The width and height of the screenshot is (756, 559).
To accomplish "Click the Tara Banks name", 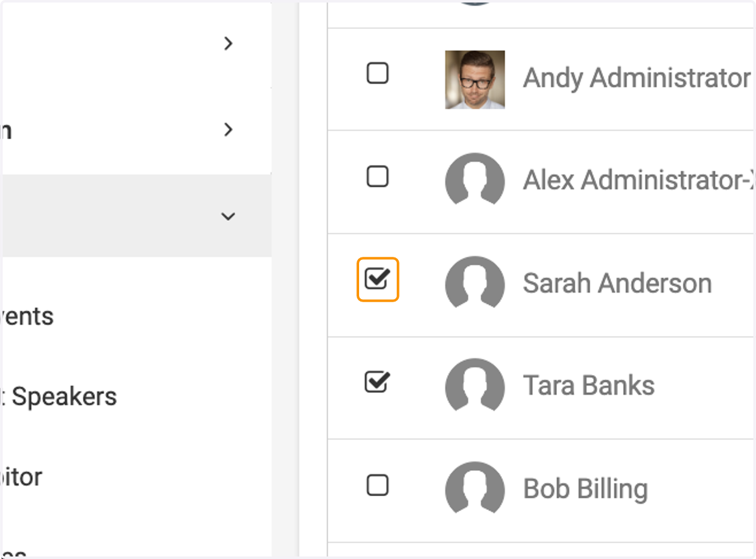I will tap(589, 385).
